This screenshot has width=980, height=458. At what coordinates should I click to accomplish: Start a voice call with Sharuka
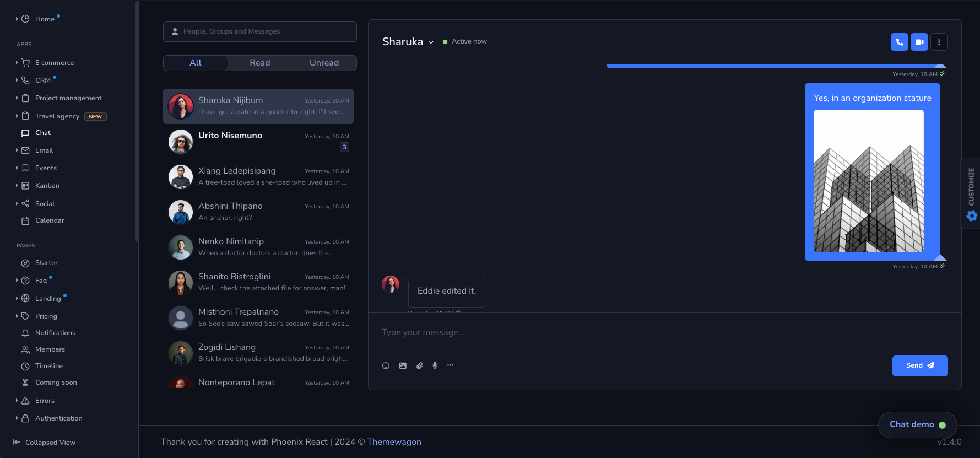[899, 42]
